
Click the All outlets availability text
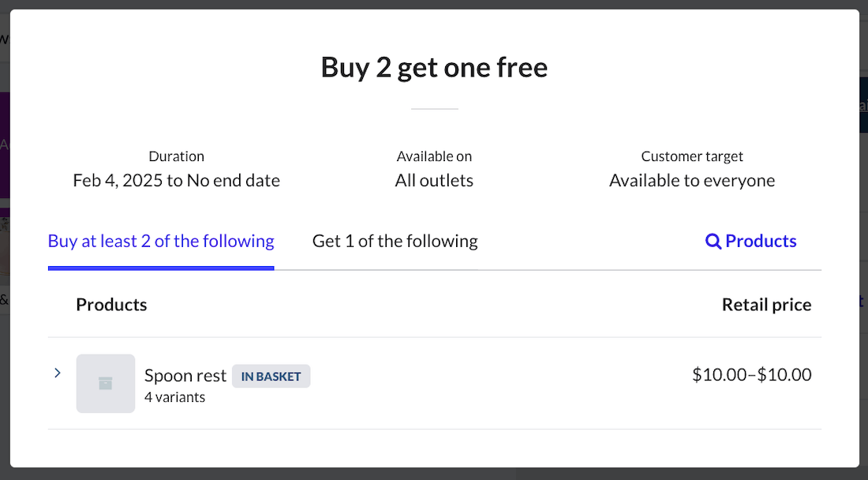point(434,180)
